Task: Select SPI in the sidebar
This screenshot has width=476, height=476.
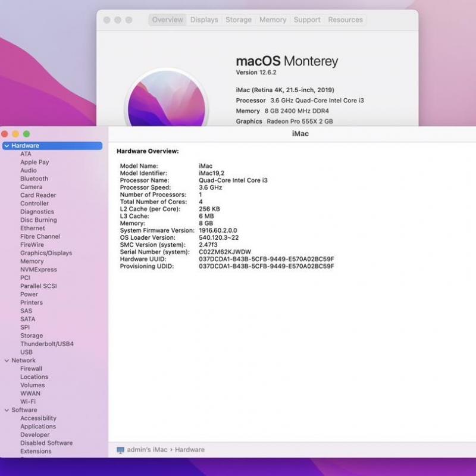Action: click(x=25, y=327)
